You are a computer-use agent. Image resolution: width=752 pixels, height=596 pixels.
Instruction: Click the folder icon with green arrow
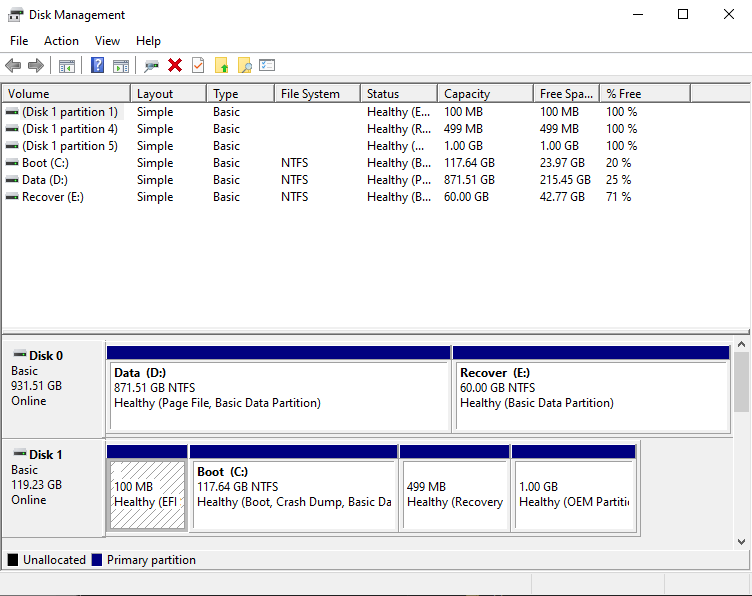pos(222,65)
